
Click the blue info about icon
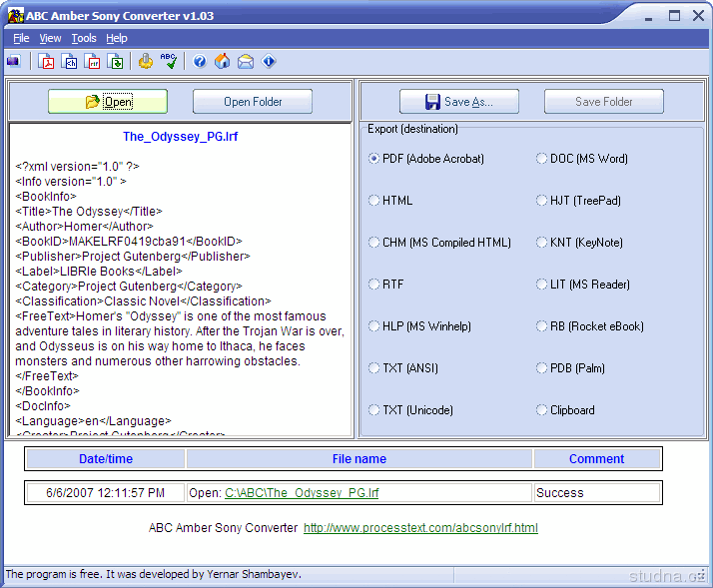(x=269, y=62)
